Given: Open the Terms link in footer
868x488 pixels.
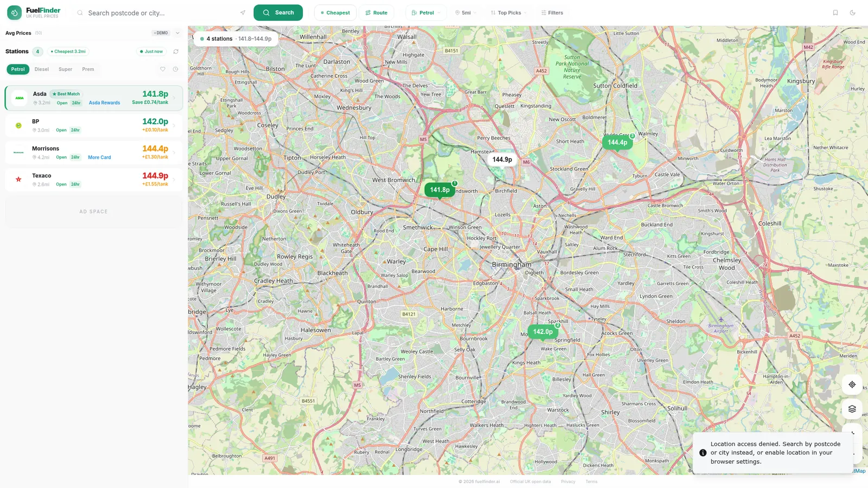Looking at the screenshot, I should click(x=591, y=481).
